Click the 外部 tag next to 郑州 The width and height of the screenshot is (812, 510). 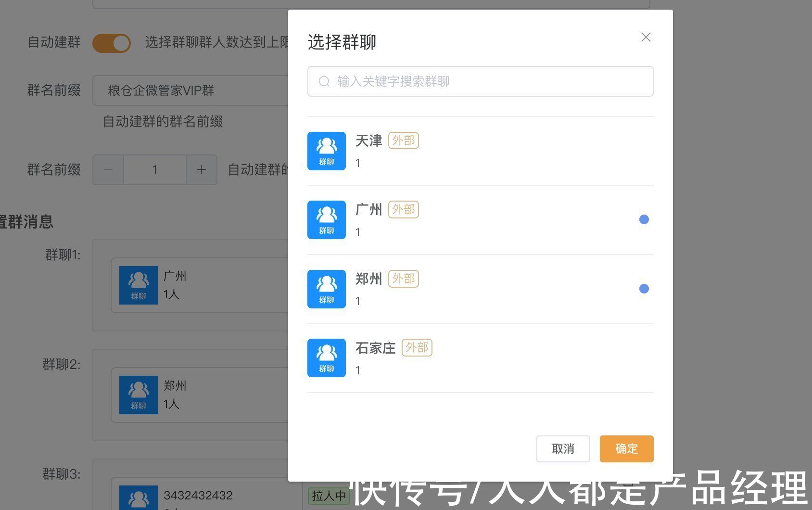point(404,279)
